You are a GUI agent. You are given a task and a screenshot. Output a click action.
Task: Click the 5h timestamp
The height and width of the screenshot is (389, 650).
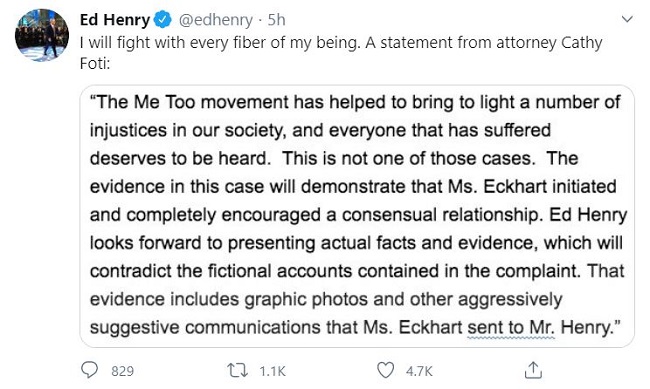click(276, 19)
